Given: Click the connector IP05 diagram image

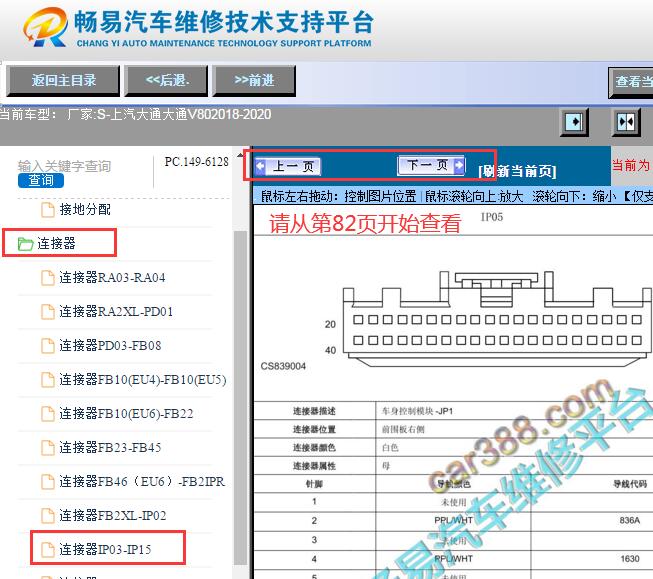Looking at the screenshot, I should pos(497,319).
